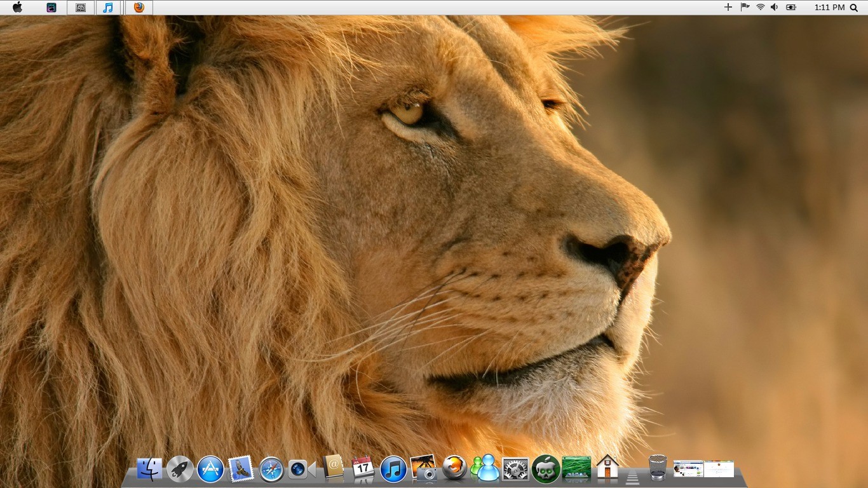Image resolution: width=868 pixels, height=488 pixels.
Task: Open the rightmost window thumbnail in dock
Action: (x=719, y=469)
